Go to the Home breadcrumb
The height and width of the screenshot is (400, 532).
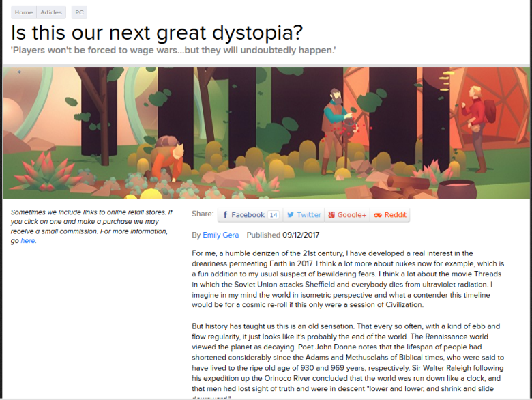23,12
